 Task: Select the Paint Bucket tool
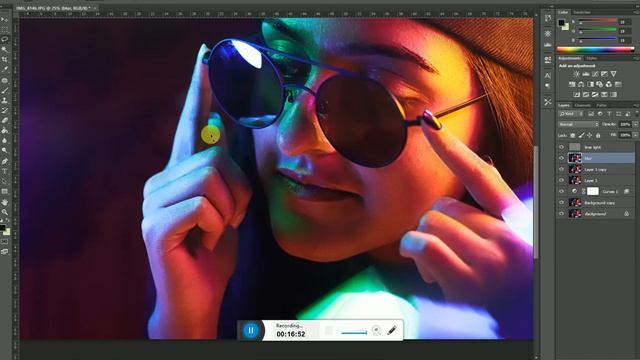[x=4, y=131]
